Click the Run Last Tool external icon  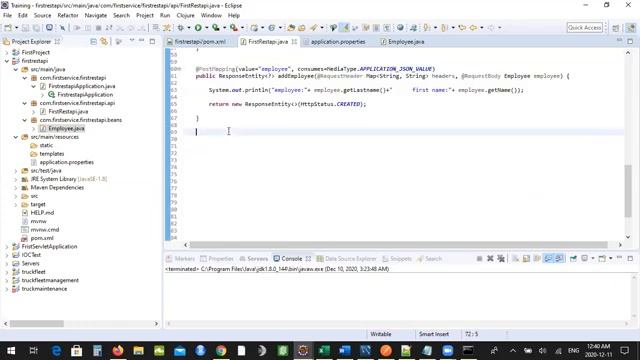(233, 28)
